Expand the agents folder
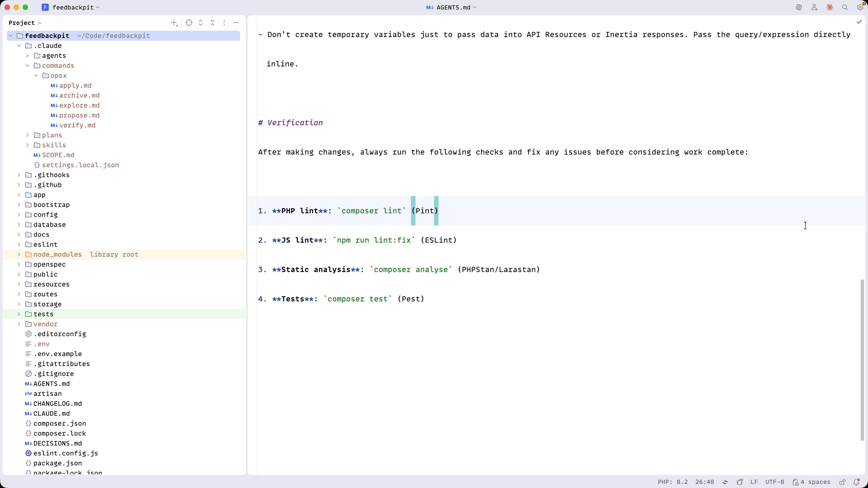868x488 pixels. pos(28,56)
